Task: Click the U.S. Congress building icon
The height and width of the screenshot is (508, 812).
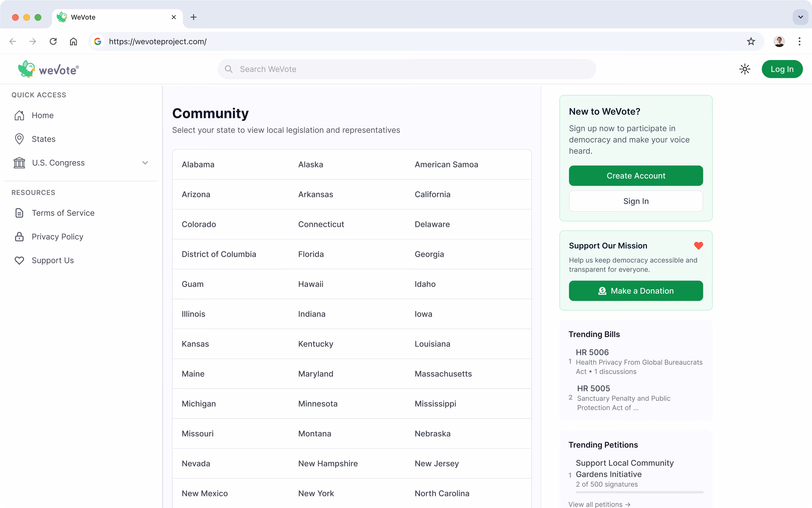Action: click(20, 163)
